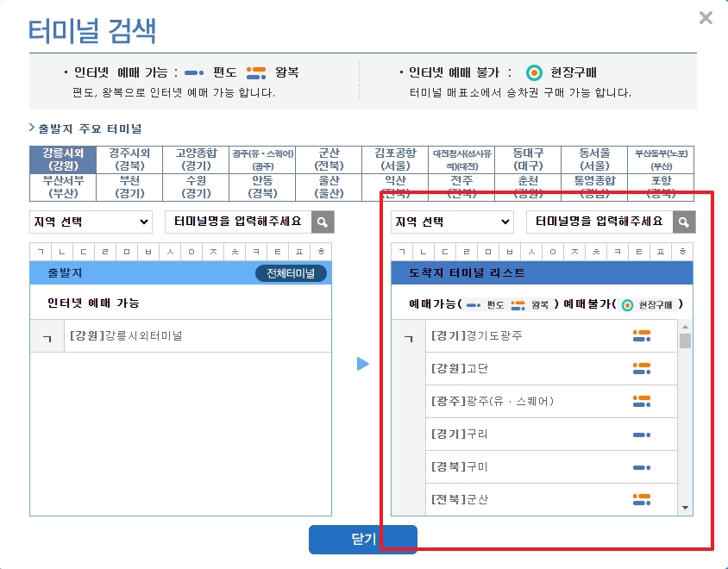Select the 동서울(서울) terminal tab

(597, 160)
